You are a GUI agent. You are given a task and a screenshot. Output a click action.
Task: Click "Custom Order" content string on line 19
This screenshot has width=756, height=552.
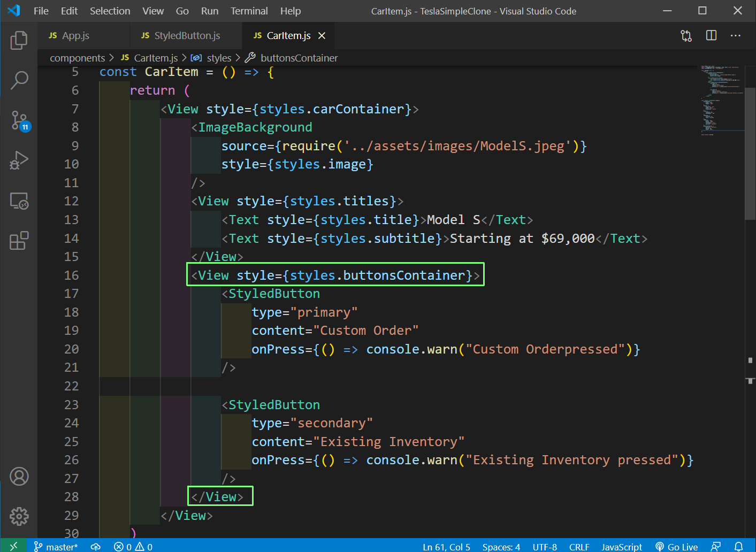[x=366, y=331]
